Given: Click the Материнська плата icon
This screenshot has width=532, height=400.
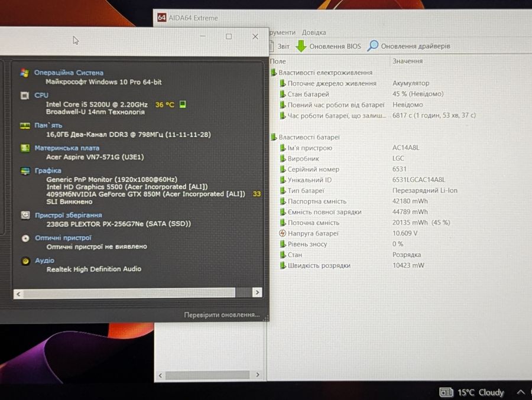Looking at the screenshot, I should 25,148.
